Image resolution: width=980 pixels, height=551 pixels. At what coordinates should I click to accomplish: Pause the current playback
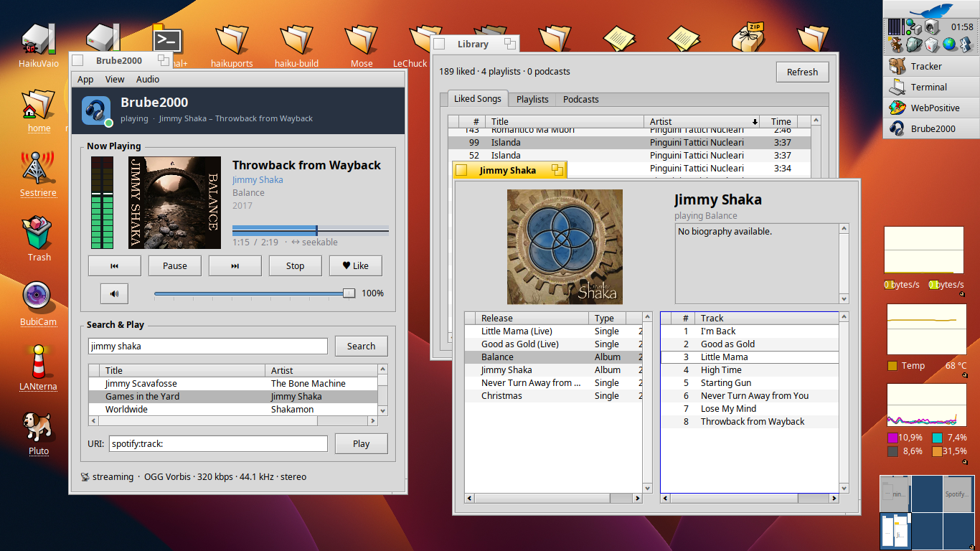click(x=174, y=265)
